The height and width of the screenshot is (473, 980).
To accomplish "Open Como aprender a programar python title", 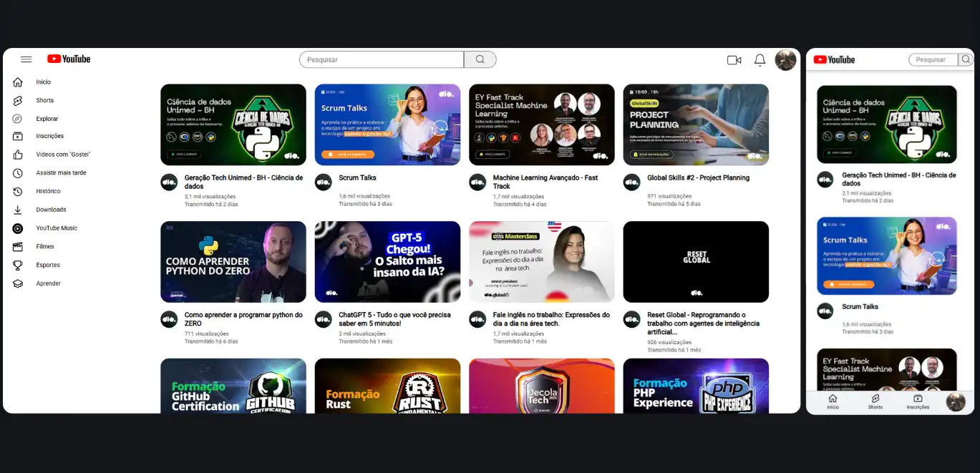I will pyautogui.click(x=243, y=319).
